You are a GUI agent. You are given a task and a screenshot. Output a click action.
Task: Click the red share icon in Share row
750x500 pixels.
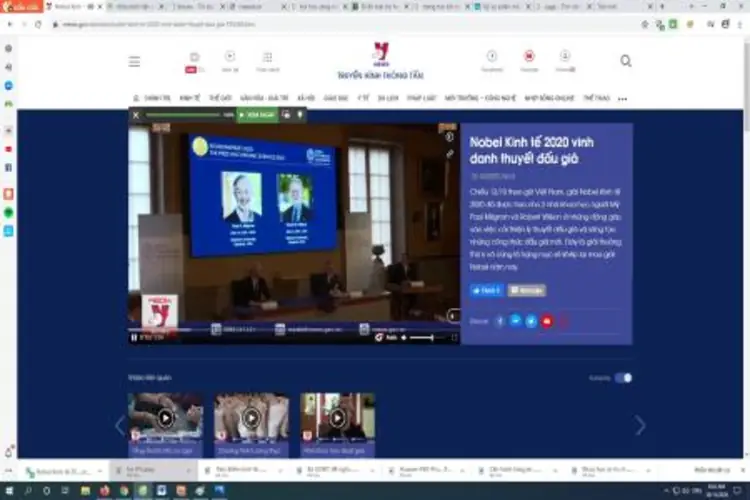click(x=547, y=321)
